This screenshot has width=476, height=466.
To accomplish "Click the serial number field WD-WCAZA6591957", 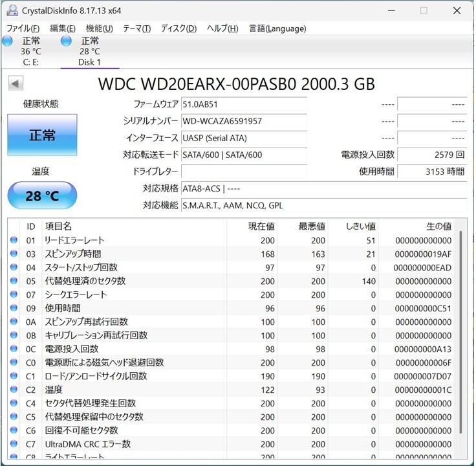I will click(244, 121).
